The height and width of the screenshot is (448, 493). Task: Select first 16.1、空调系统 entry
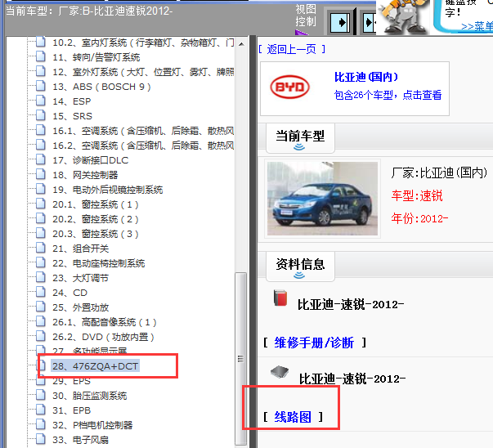(x=143, y=131)
